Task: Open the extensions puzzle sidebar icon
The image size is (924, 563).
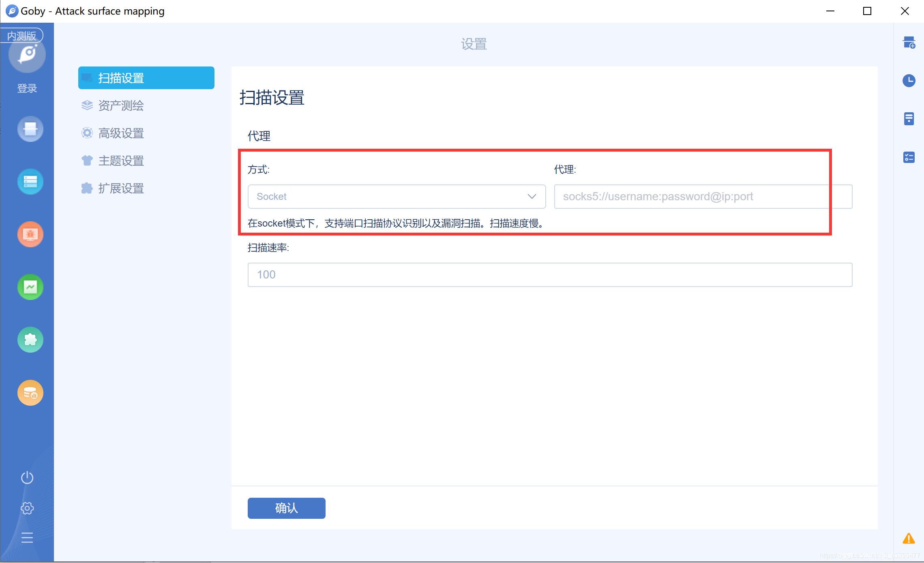Action: point(30,340)
